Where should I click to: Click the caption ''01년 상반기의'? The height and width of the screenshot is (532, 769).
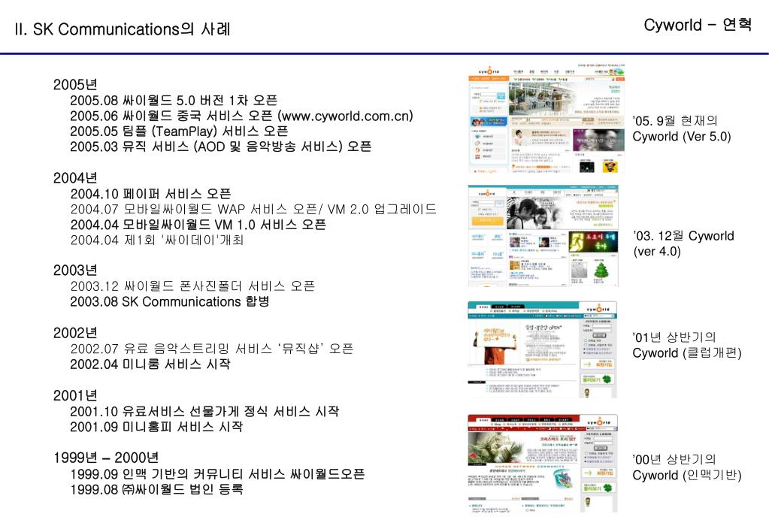(x=674, y=337)
